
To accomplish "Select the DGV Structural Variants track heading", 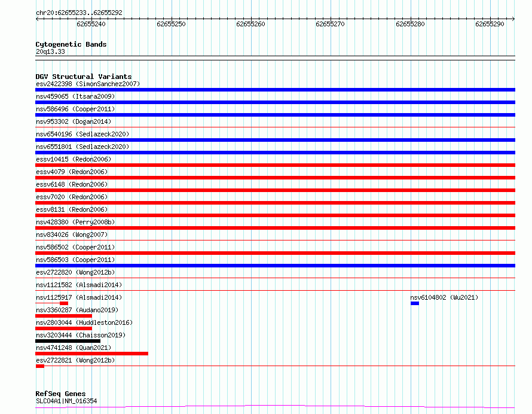I will click(x=84, y=77).
